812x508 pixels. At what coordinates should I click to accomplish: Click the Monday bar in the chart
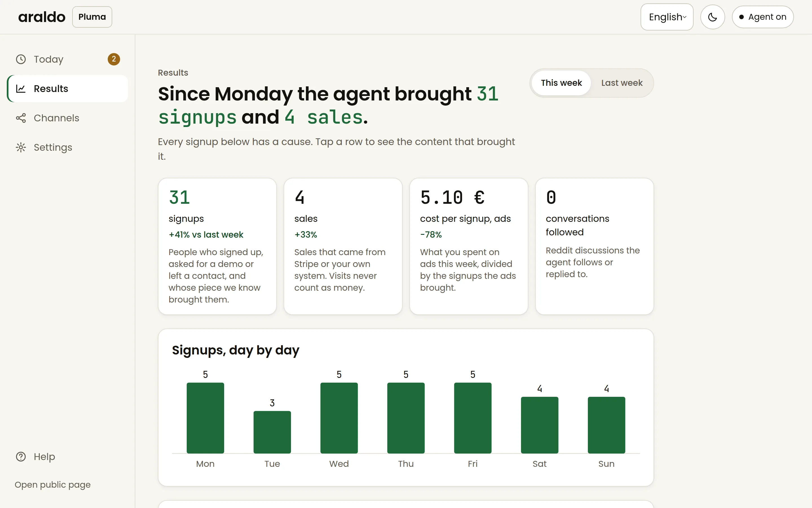pos(205,418)
